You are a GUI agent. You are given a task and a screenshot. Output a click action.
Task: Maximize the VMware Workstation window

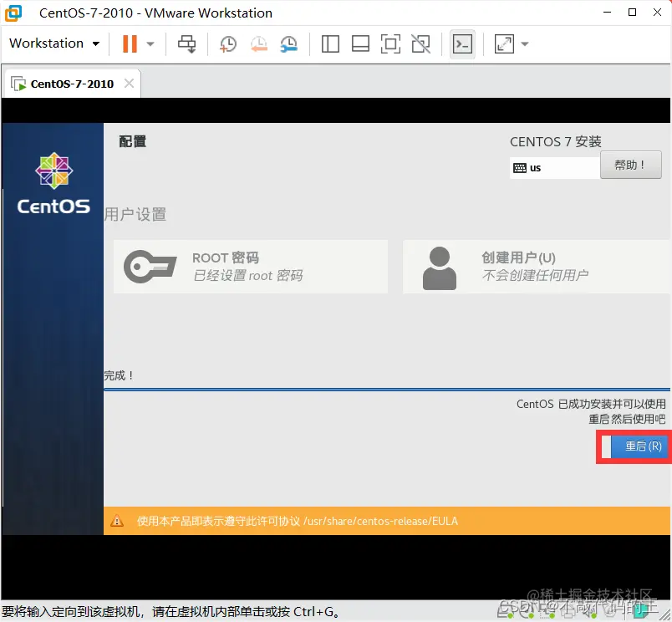pos(632,13)
